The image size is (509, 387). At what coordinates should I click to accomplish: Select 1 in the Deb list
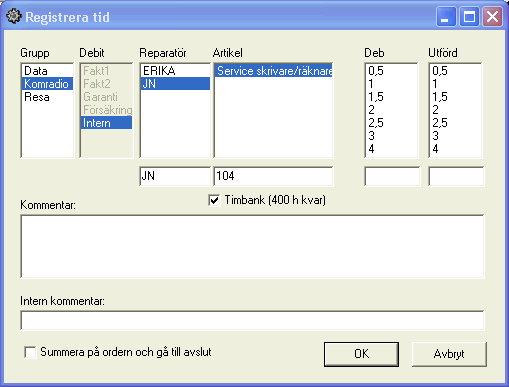point(391,84)
